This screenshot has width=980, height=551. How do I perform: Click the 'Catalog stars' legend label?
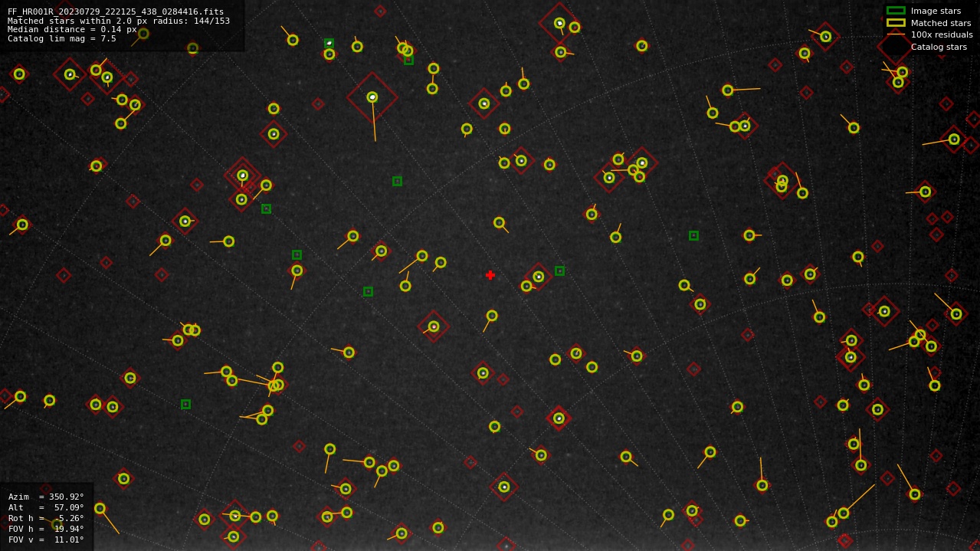pyautogui.click(x=939, y=47)
